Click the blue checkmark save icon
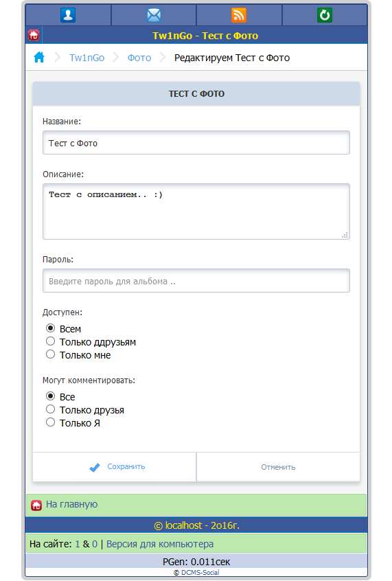The image size is (392, 581). (95, 467)
